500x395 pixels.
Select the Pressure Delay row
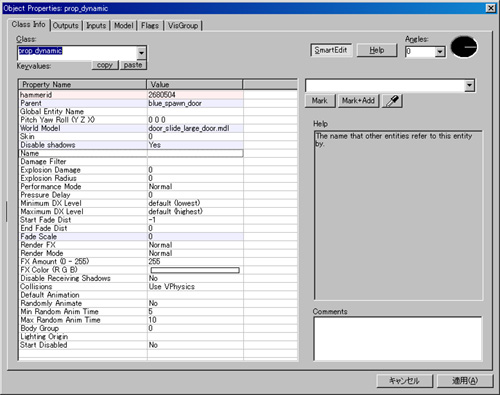click(x=131, y=195)
